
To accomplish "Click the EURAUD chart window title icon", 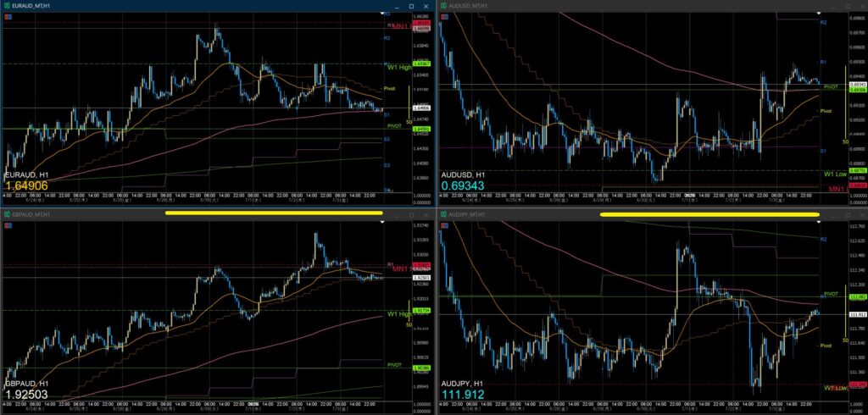I will tap(7, 6).
